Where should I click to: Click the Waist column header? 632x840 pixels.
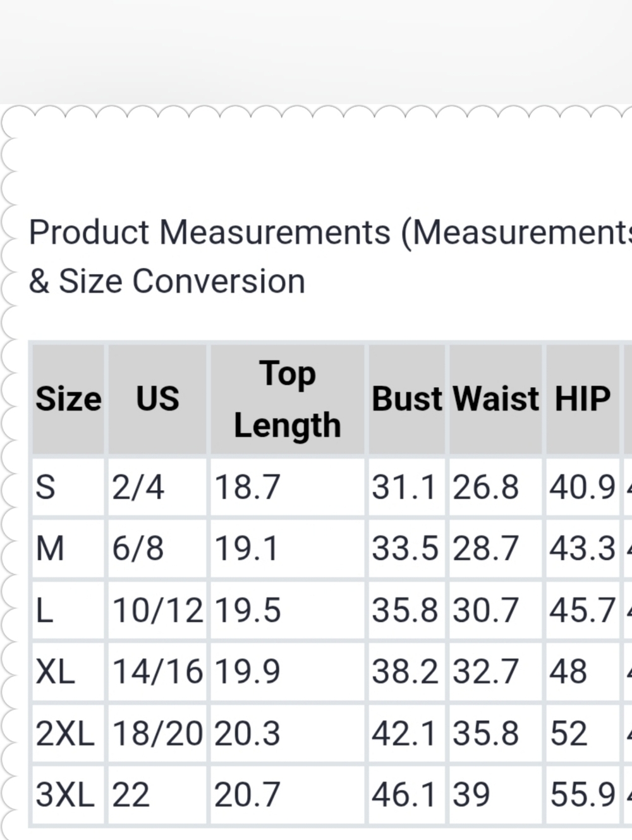click(495, 399)
